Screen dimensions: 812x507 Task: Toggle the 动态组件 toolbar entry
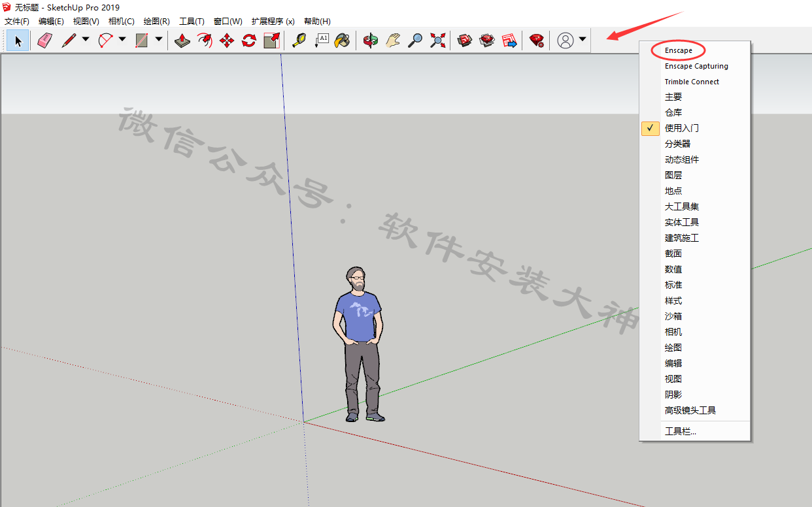click(x=695, y=159)
